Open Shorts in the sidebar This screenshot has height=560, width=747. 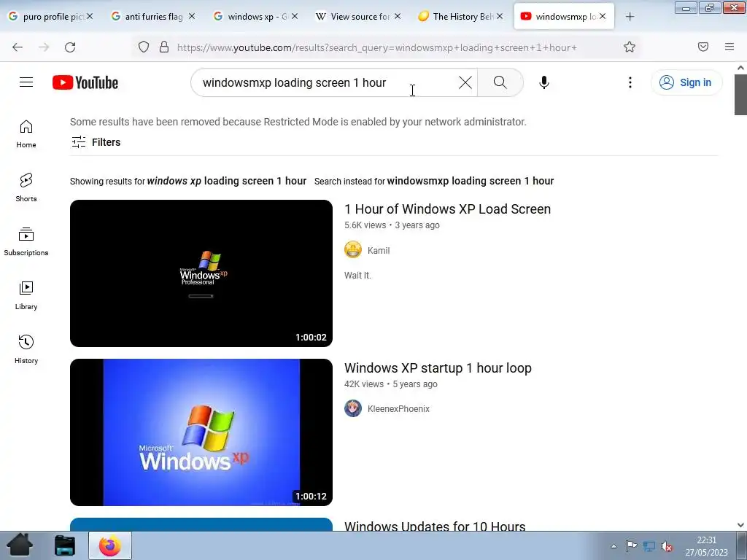(26, 187)
